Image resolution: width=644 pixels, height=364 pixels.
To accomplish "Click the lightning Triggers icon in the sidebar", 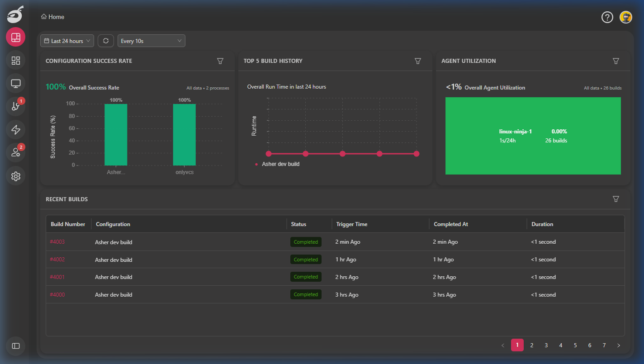I will click(15, 130).
